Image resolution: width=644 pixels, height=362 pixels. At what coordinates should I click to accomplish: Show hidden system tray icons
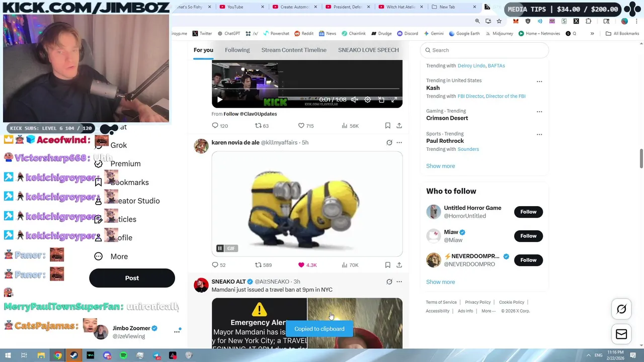589,355
